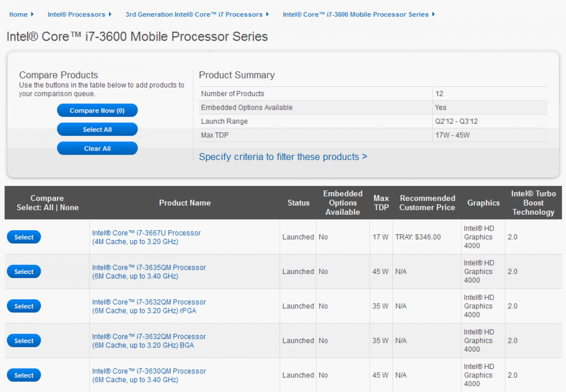Open the i7-3632QM BGA Processor link

(149, 341)
